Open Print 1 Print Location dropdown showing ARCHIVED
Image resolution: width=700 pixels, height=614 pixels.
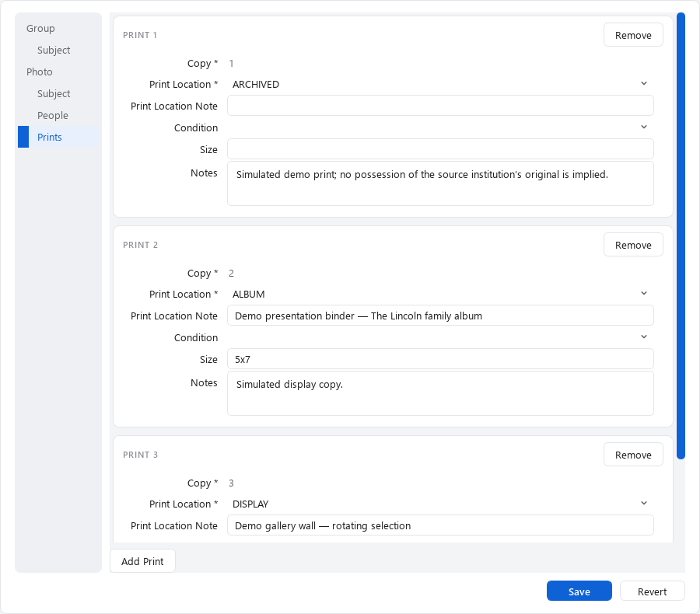[440, 85]
